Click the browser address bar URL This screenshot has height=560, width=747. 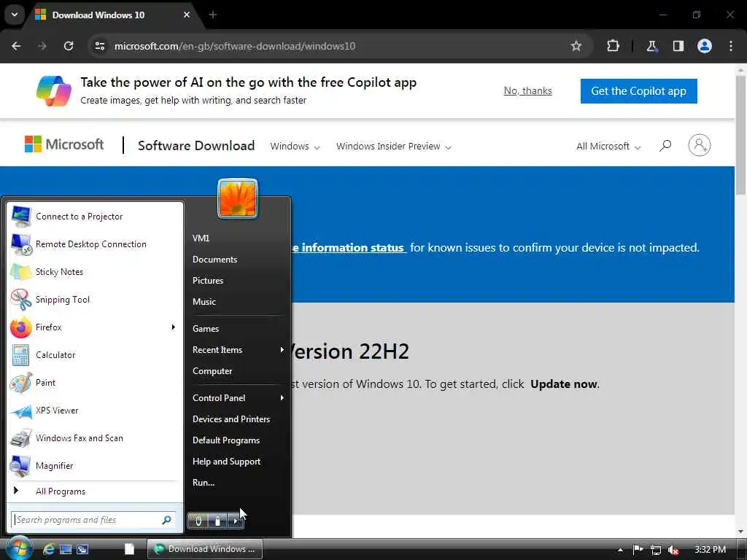pyautogui.click(x=235, y=46)
